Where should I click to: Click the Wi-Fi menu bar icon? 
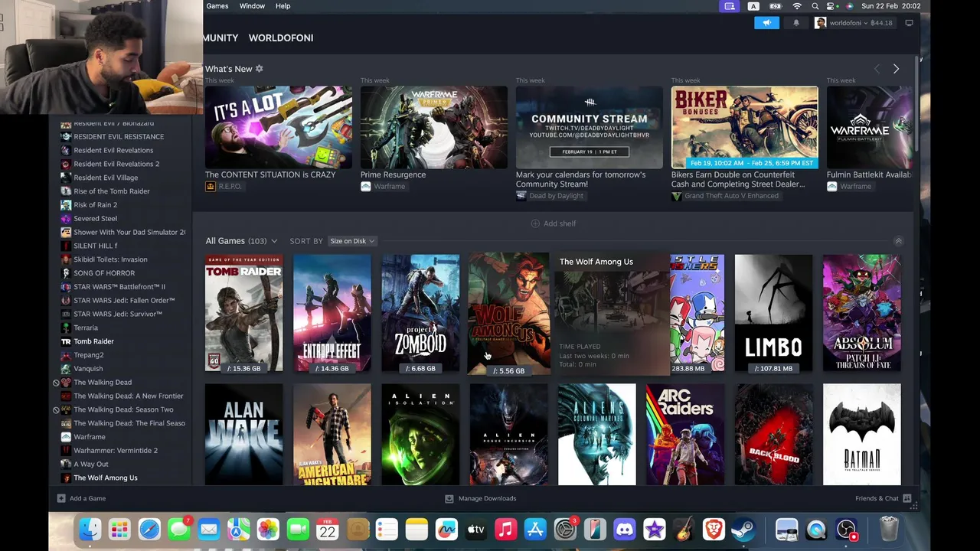(x=796, y=6)
